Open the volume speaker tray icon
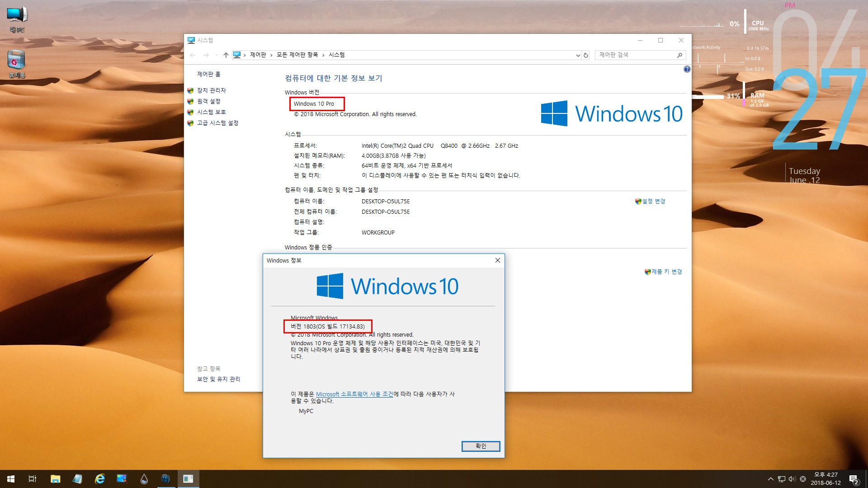This screenshot has height=488, width=868. [792, 479]
